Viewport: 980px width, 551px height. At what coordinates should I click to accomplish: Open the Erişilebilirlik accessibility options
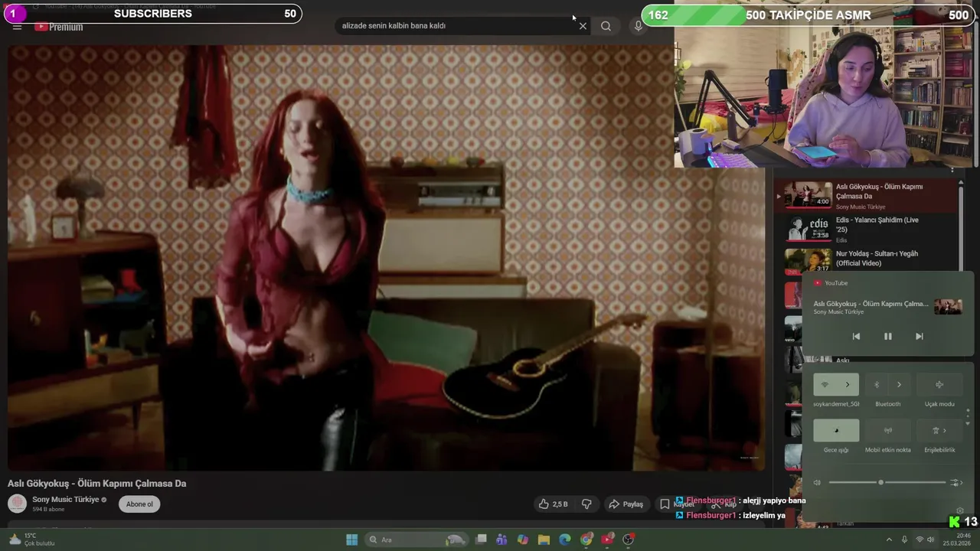pyautogui.click(x=939, y=430)
